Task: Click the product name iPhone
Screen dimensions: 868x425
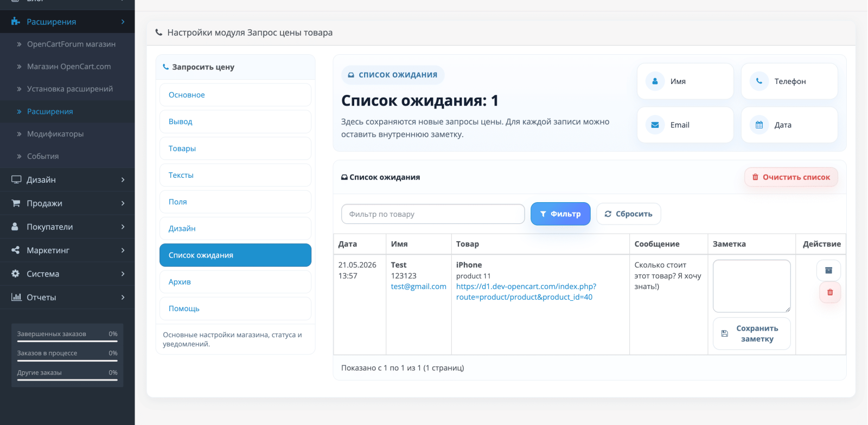Action: point(469,265)
